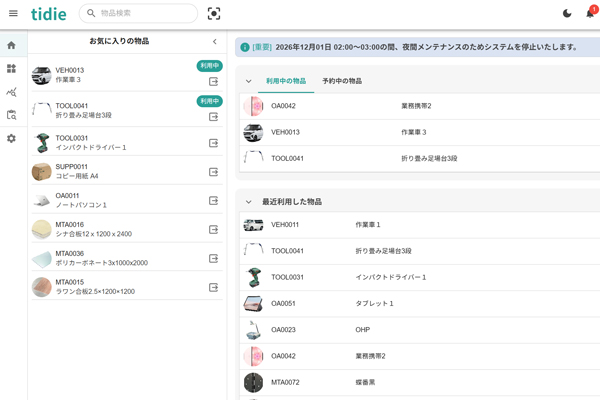This screenshot has width=600, height=400.
Task: Open the notifications bell
Action: click(x=590, y=13)
